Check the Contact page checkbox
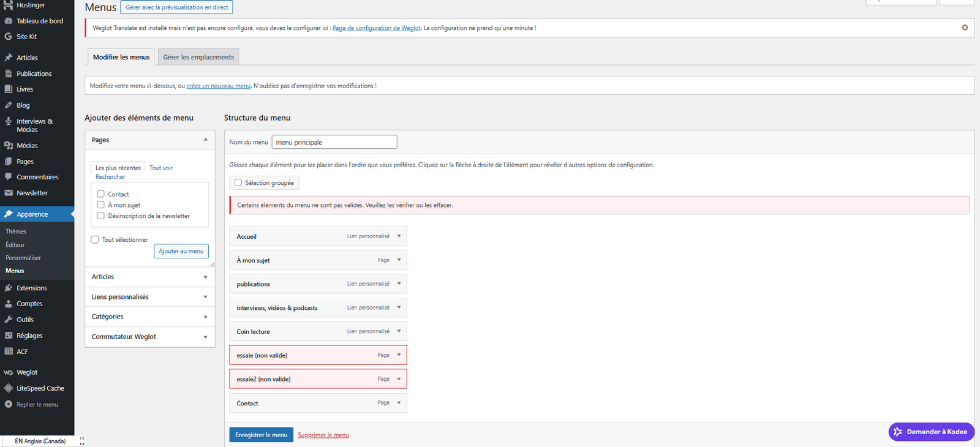 point(101,194)
